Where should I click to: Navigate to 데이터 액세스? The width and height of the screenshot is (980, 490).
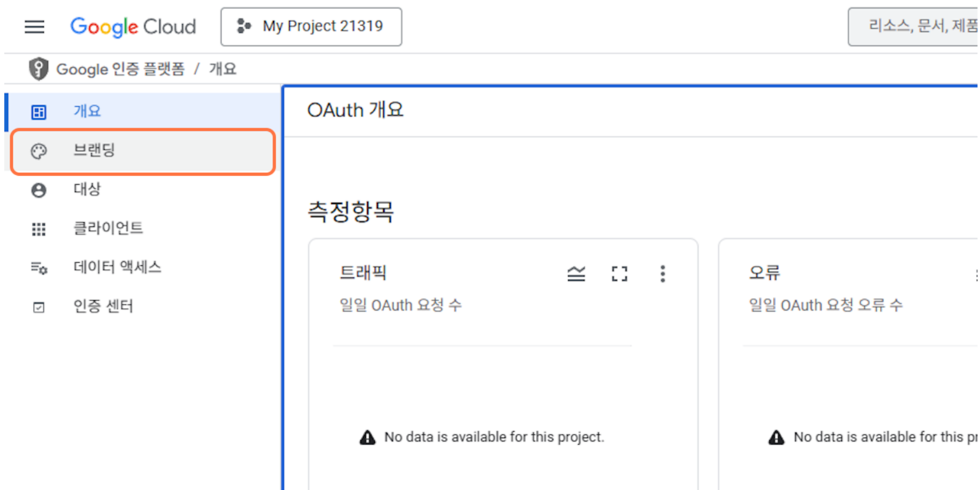(142, 267)
